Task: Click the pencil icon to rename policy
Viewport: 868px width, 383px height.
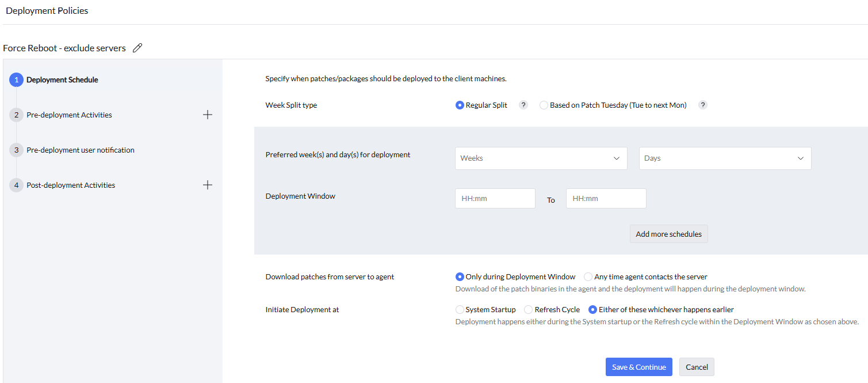Action: click(137, 48)
